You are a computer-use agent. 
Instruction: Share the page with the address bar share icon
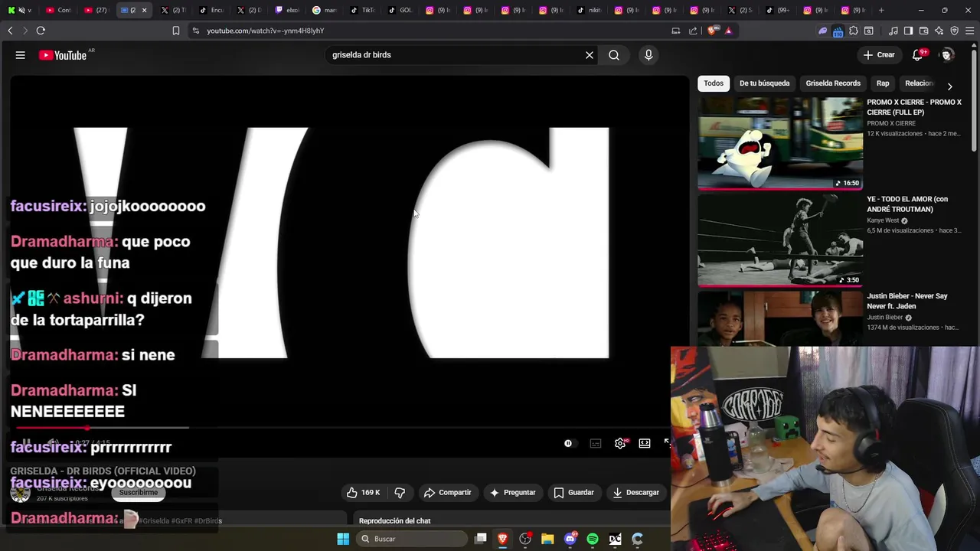(693, 31)
